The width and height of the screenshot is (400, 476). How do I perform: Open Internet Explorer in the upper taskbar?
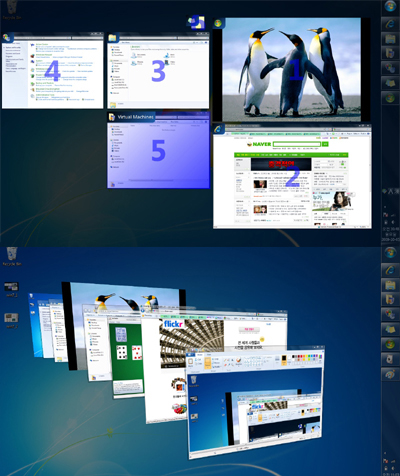coord(390,24)
